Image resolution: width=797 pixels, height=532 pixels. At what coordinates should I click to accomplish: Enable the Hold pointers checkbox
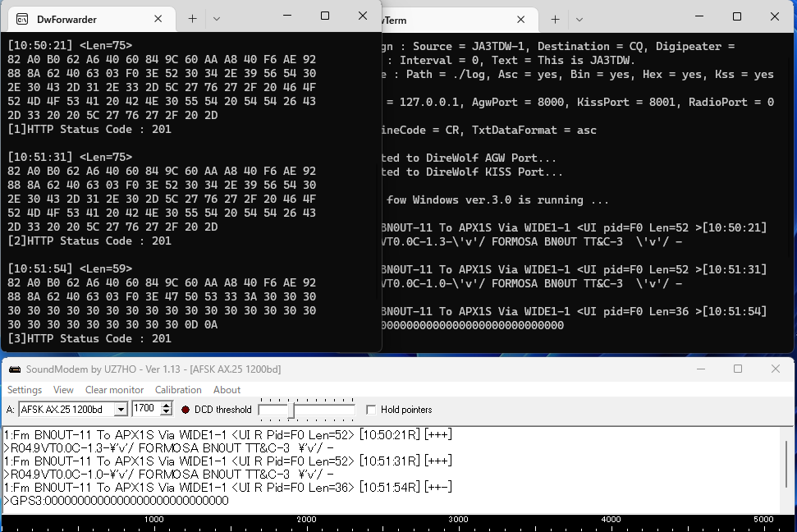coord(371,410)
